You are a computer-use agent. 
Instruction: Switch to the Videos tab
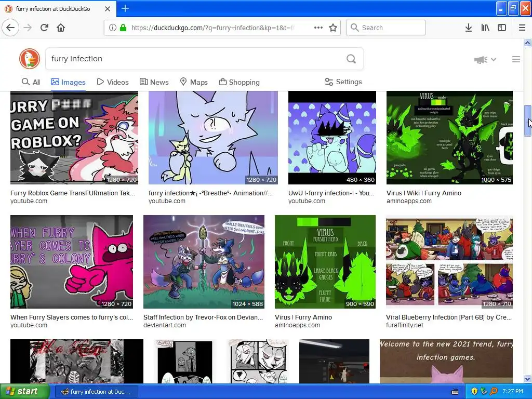pos(113,82)
